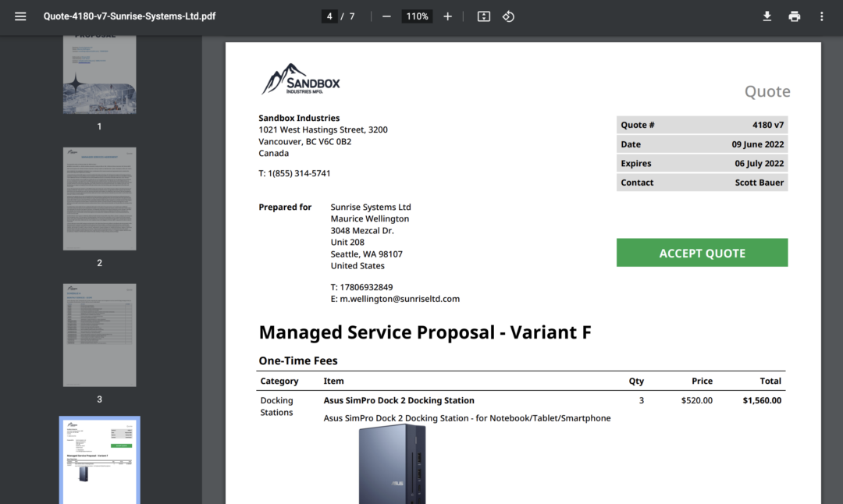The image size is (843, 504).
Task: Click the Sandbox Industries logo
Action: point(301,80)
